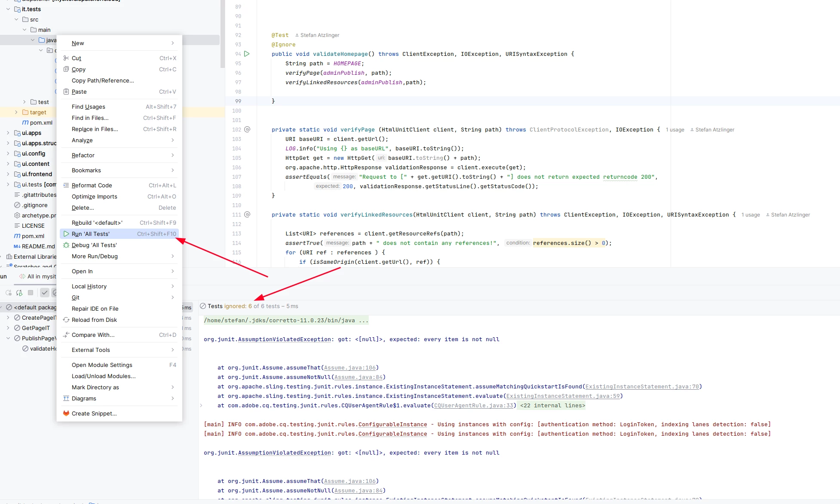Click the Run 'All Tests' play icon

click(x=66, y=234)
